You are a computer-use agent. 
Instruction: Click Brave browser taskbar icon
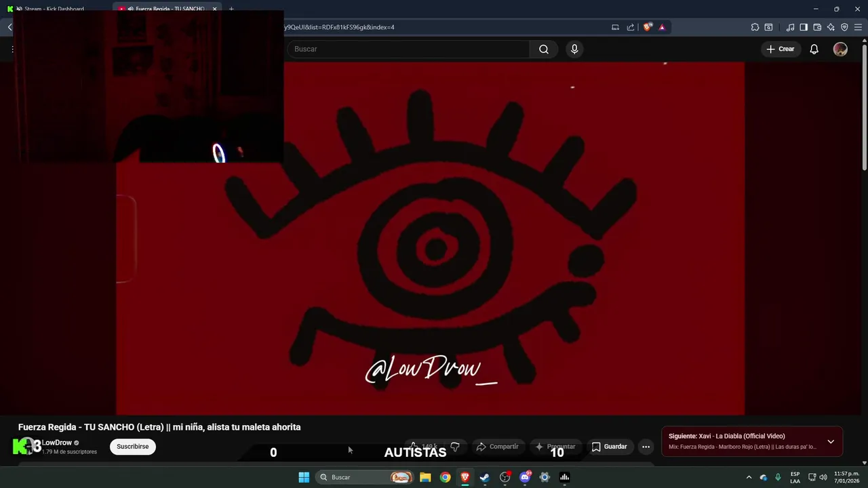[x=465, y=477]
